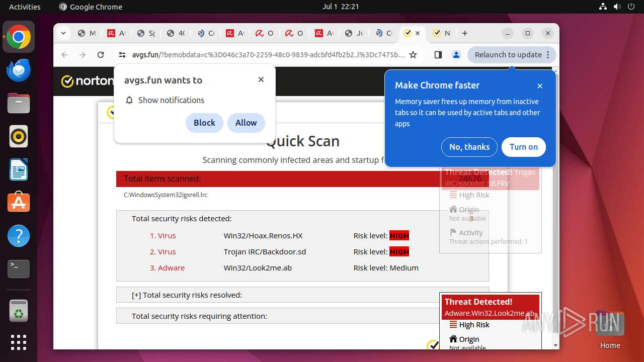Open Chrome three-dot menu
This screenshot has width=644, height=362.
point(548,55)
